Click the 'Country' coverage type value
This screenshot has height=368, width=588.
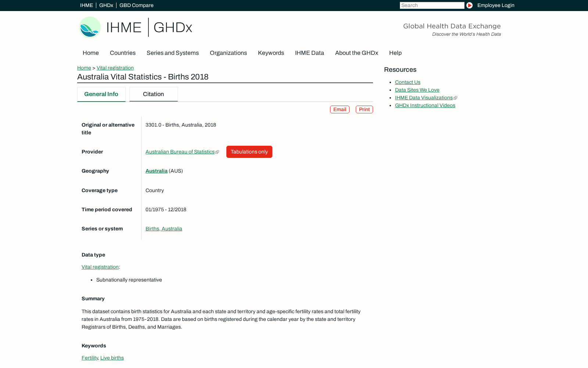point(155,191)
